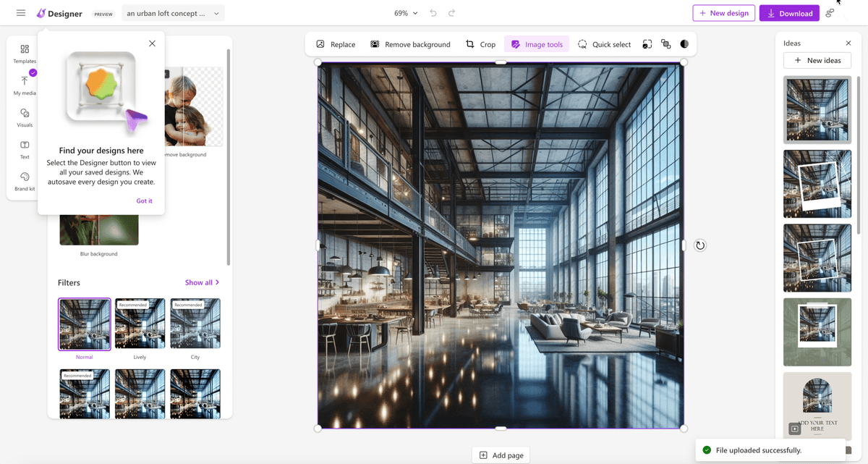This screenshot has width=868, height=464.
Task: Close the Ideas panel
Action: 848,43
